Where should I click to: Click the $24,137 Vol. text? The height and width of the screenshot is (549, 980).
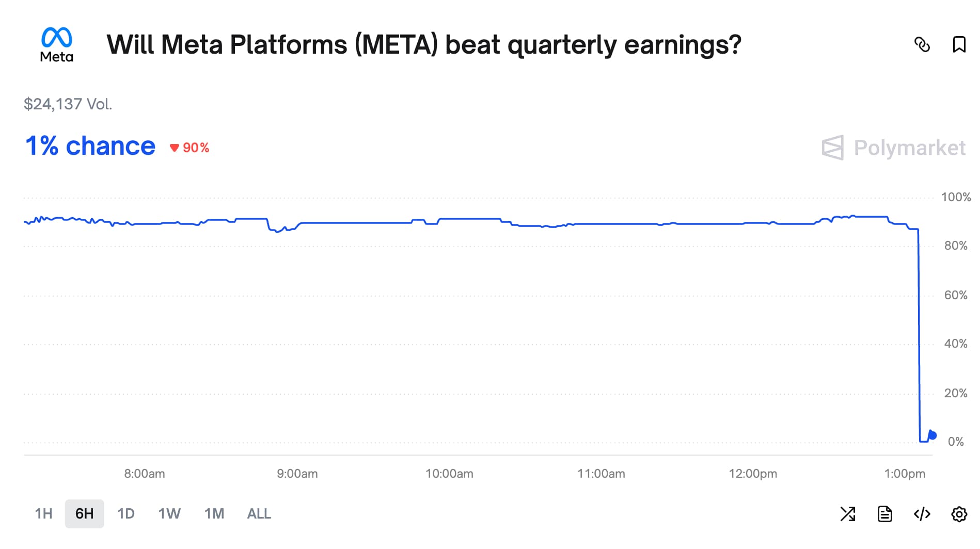[x=68, y=104]
